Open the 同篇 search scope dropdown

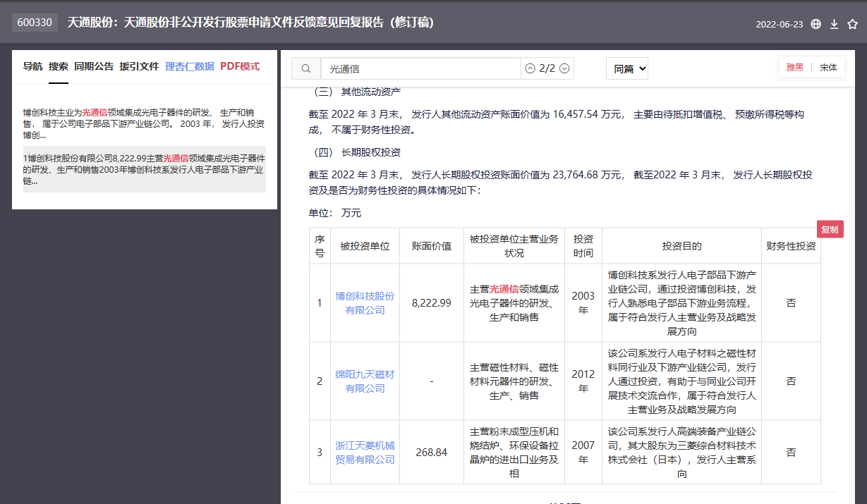point(626,68)
